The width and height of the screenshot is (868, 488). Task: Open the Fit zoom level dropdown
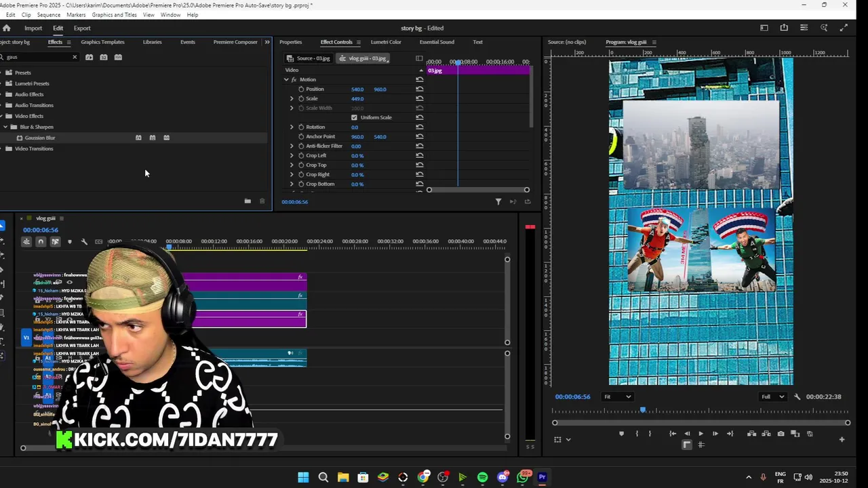tap(618, 396)
